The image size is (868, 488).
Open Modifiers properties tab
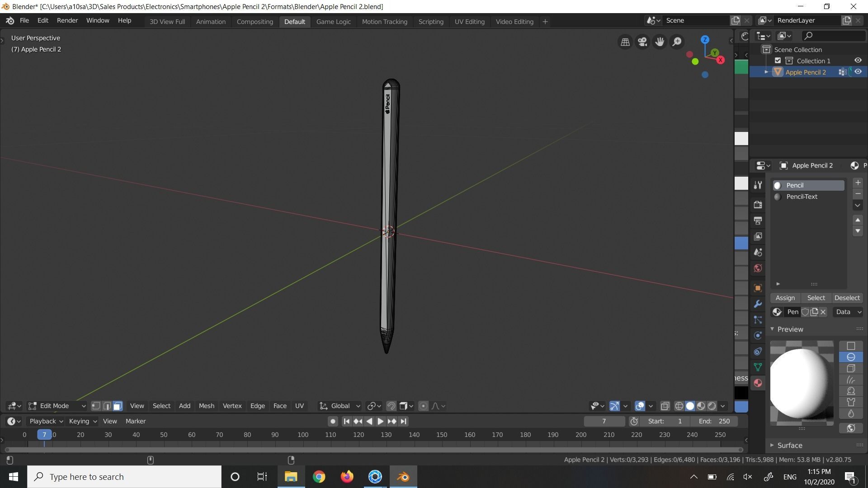(x=758, y=304)
